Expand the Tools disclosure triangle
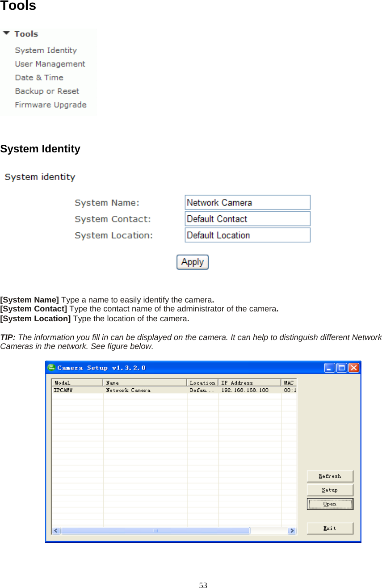 [x=6, y=33]
